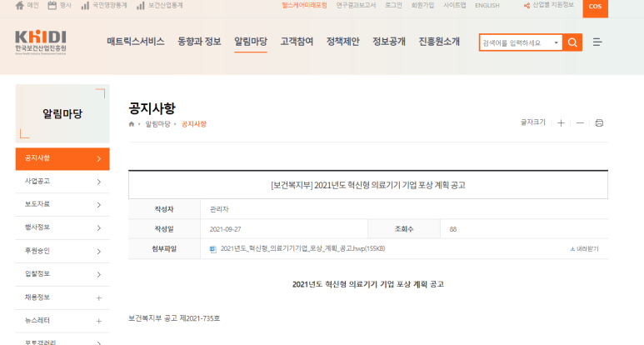The width and height of the screenshot is (644, 345).
Task: Open 행사정보 in the sidebar
Action: pos(37,227)
